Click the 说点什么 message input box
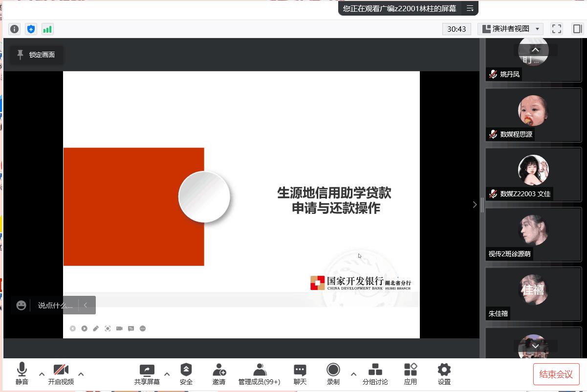Viewport: 587px width, 392px height. pos(55,305)
